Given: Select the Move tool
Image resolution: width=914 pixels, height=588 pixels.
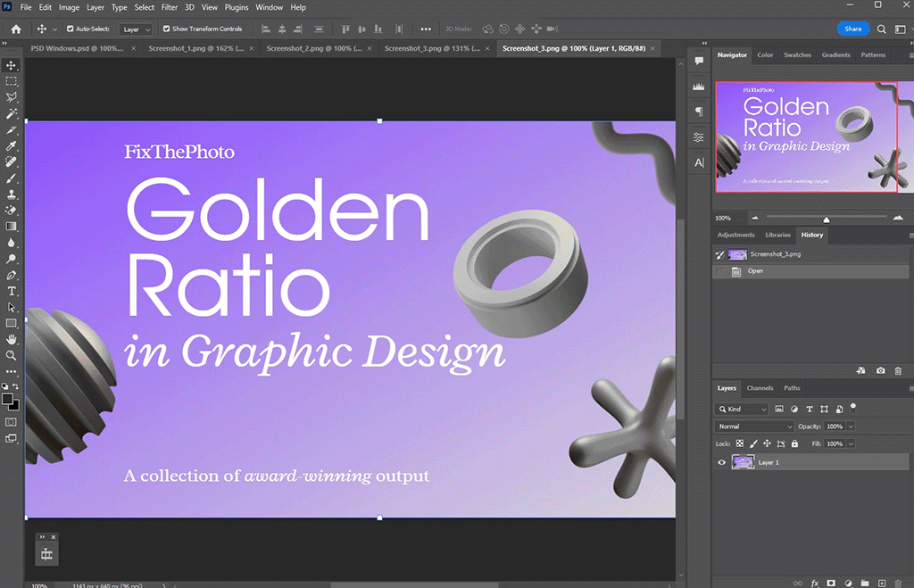Looking at the screenshot, I should click(x=12, y=65).
